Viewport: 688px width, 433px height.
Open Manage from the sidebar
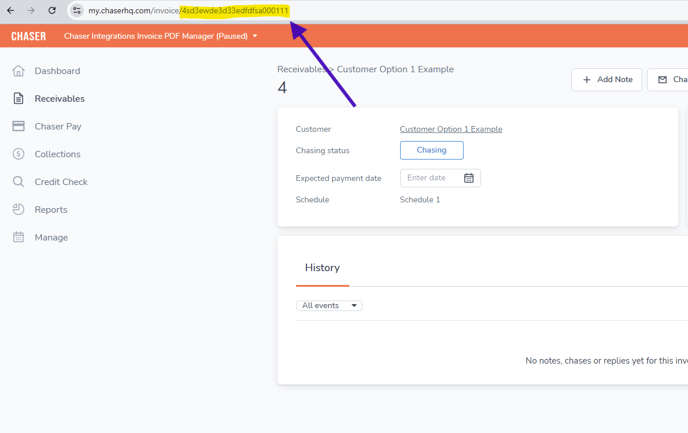point(51,237)
